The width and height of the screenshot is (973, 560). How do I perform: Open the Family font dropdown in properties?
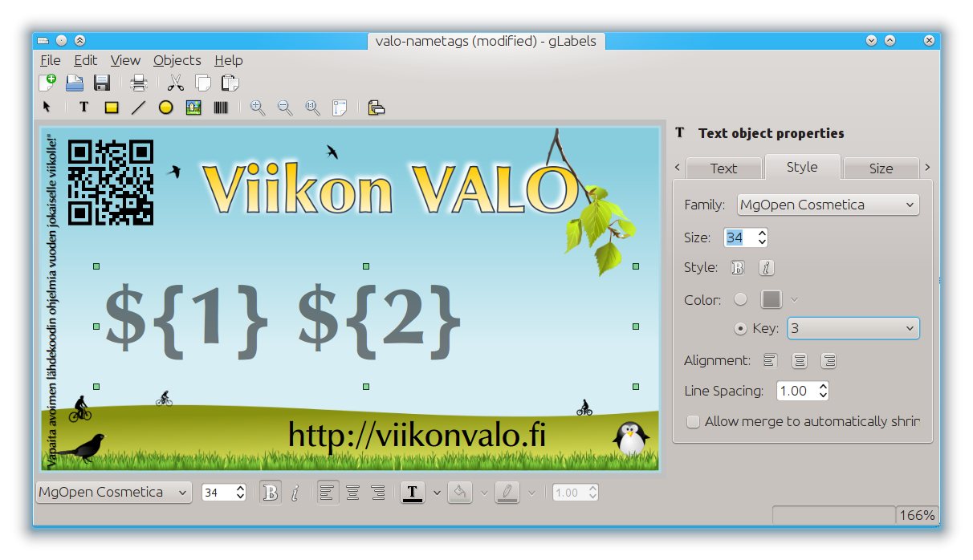828,205
